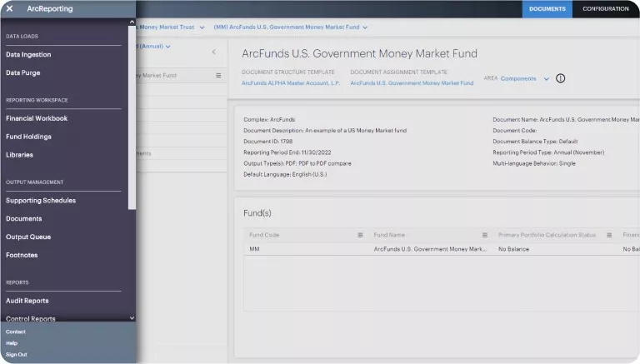640x364 pixels.
Task: Open Primary Portfolio Calculation Status column menu
Action: point(609,235)
